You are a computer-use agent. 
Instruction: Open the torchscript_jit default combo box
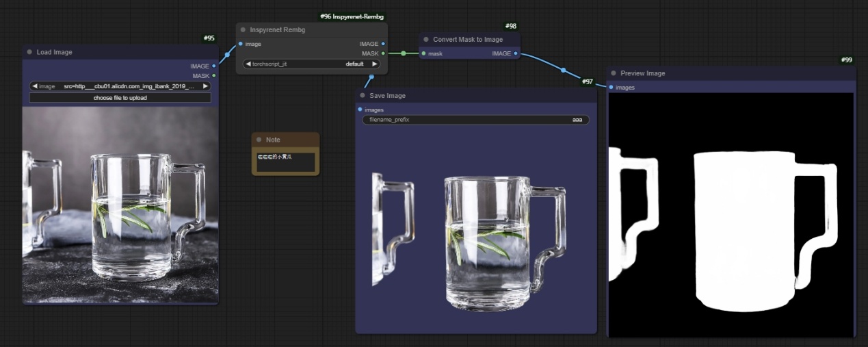coord(312,64)
